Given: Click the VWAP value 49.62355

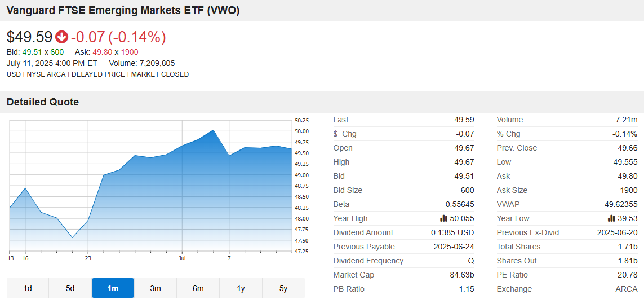Looking at the screenshot, I should point(622,204).
